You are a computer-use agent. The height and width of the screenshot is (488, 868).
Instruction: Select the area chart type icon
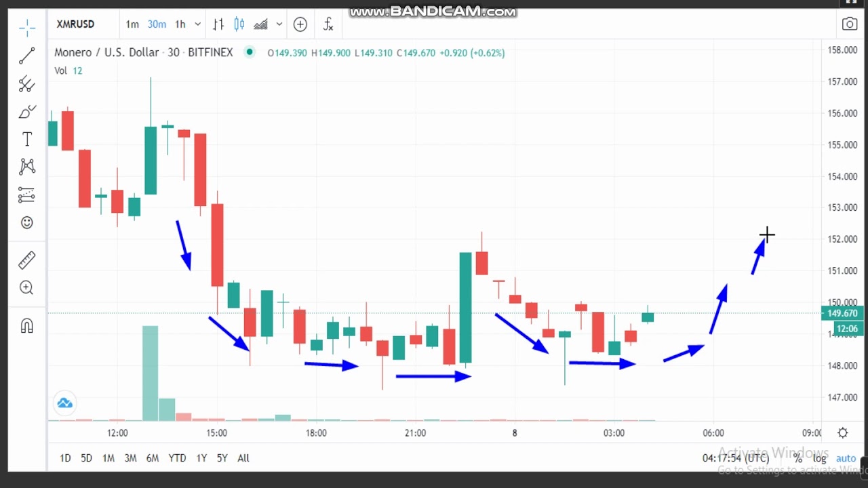click(261, 24)
